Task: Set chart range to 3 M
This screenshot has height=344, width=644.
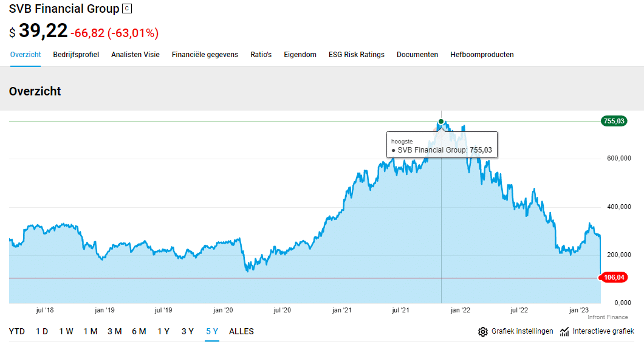Action: pos(115,331)
